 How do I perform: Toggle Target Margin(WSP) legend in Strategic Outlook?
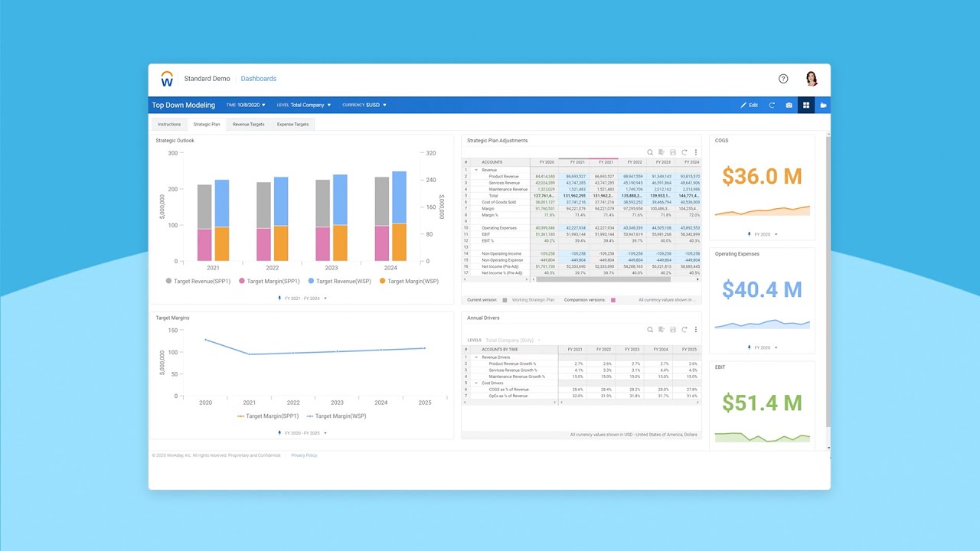pyautogui.click(x=410, y=281)
